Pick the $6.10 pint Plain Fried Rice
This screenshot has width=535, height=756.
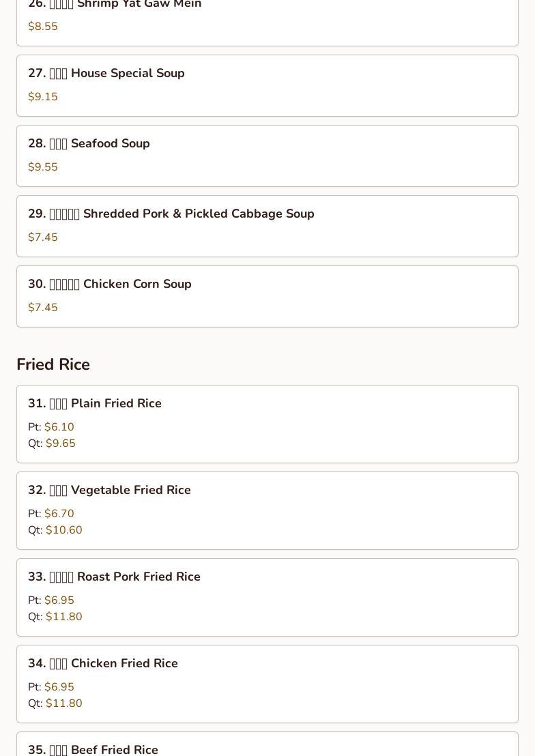pyautogui.click(x=59, y=427)
